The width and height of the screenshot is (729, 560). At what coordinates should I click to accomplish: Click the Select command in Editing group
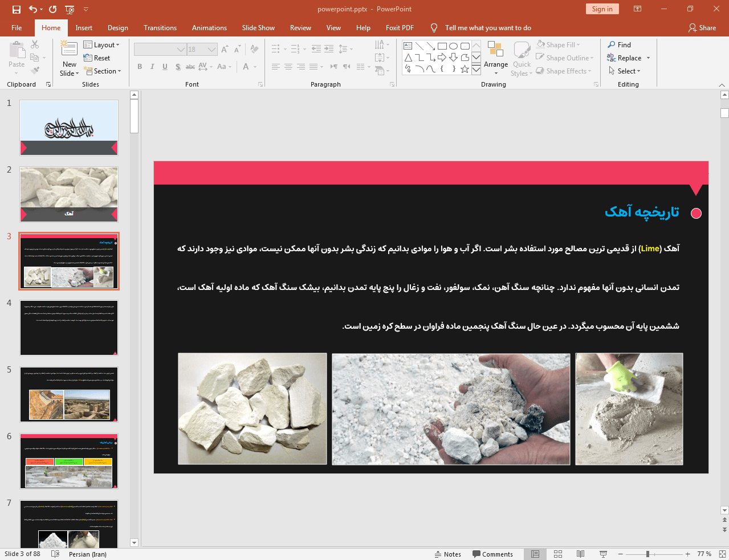(x=625, y=71)
